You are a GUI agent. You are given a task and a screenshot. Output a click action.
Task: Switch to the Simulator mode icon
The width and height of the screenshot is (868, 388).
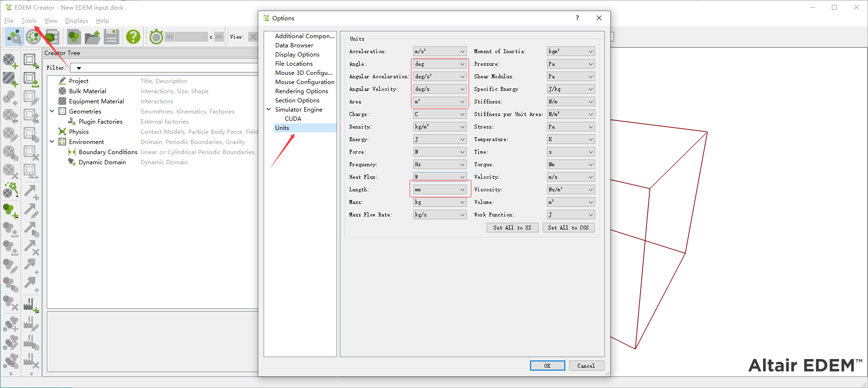pos(33,37)
